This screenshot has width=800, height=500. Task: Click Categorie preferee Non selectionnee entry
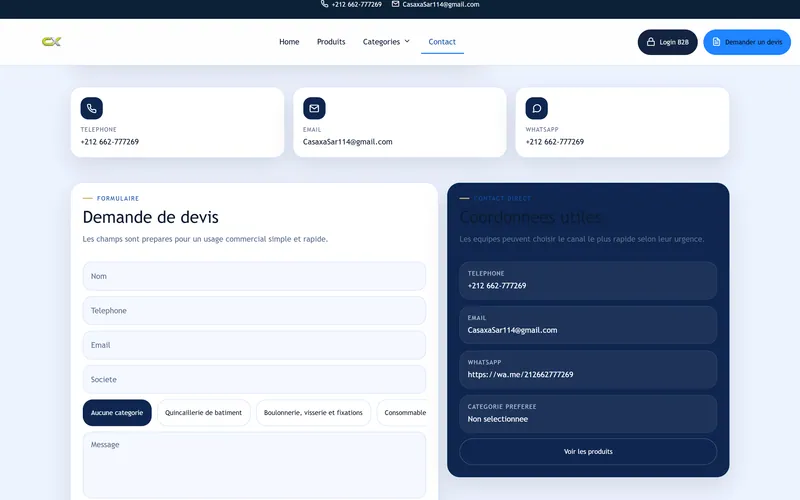click(588, 414)
